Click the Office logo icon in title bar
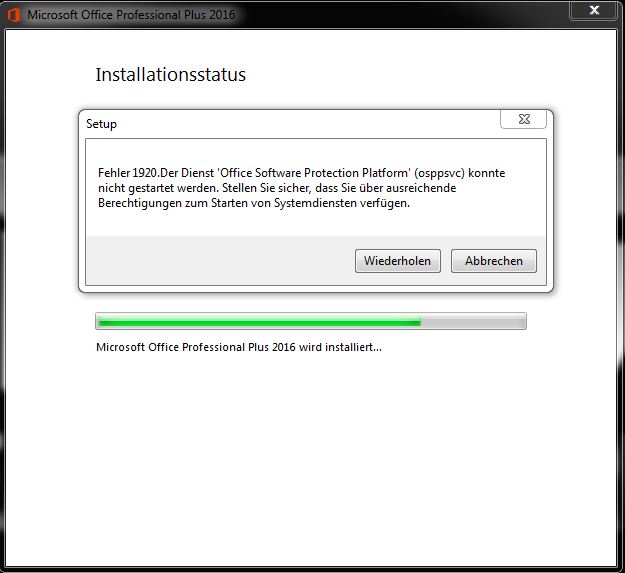Viewport: 625px width, 573px height. (x=14, y=15)
